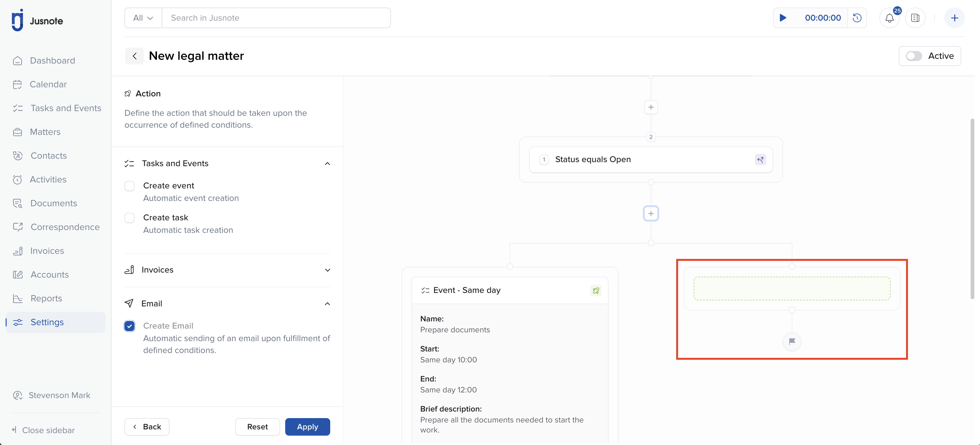Click the Tasks and Events checklist icon in Action panel
The width and height of the screenshot is (980, 445).
[x=129, y=164]
